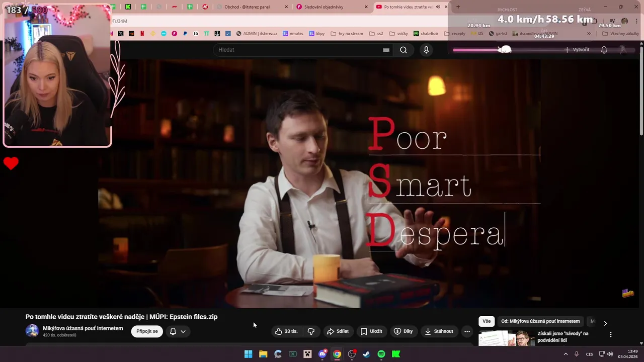Image resolution: width=644 pixels, height=362 pixels.
Task: Open YouTube notifications bell at top
Action: pyautogui.click(x=604, y=50)
